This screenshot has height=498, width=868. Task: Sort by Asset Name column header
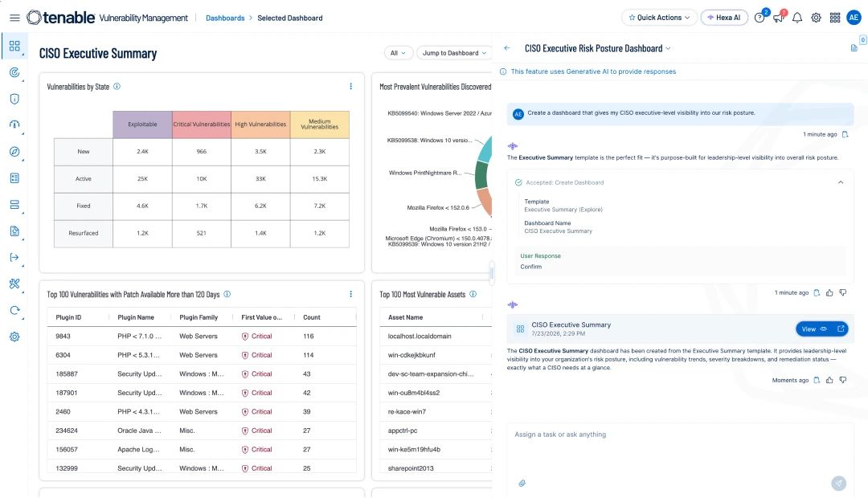coord(405,317)
